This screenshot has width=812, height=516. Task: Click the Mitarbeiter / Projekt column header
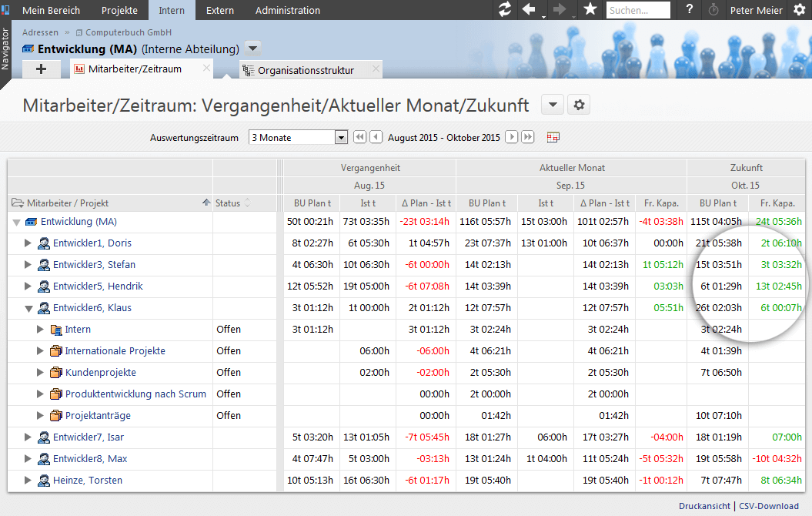[68, 203]
